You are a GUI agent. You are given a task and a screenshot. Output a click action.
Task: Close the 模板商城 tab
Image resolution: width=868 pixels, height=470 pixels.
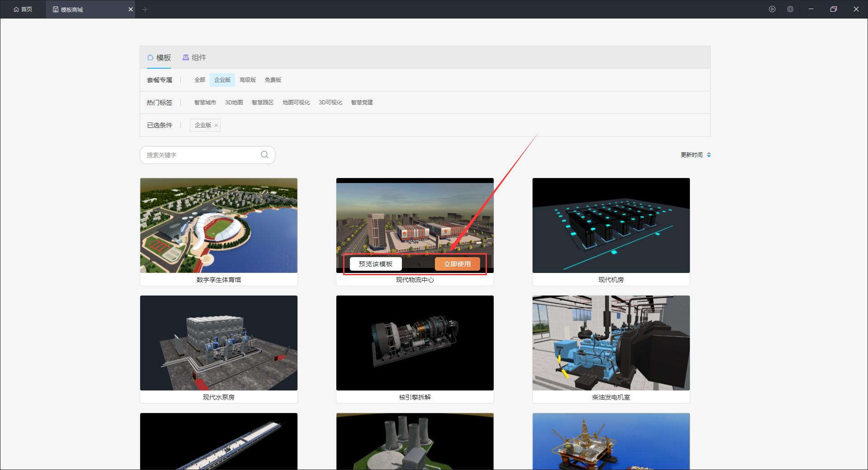[x=131, y=9]
